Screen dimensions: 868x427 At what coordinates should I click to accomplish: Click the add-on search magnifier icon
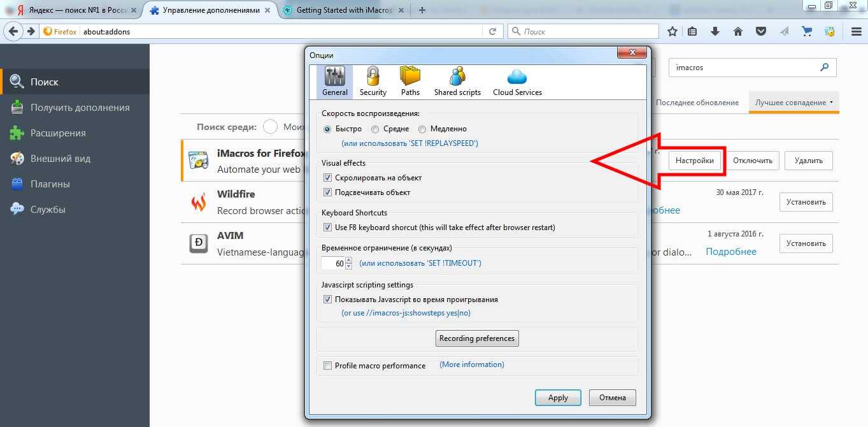pos(825,66)
